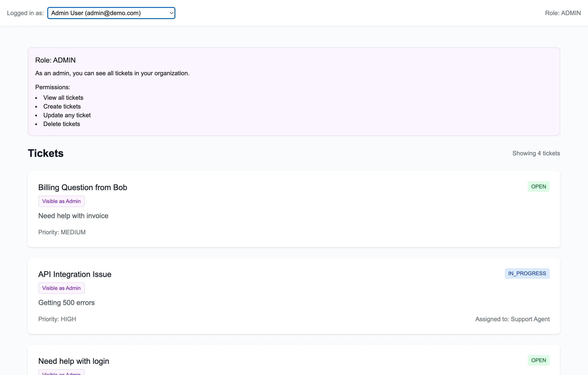The image size is (588, 375).
Task: Click the Priority: HIGH label
Action: [57, 319]
